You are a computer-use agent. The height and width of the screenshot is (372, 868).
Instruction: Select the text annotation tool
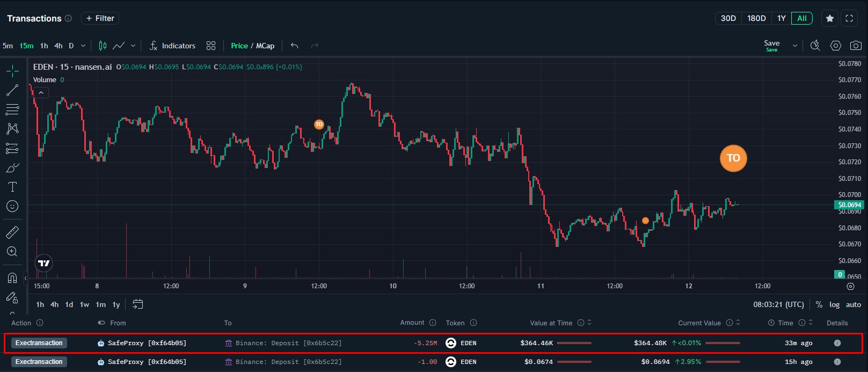(x=12, y=187)
